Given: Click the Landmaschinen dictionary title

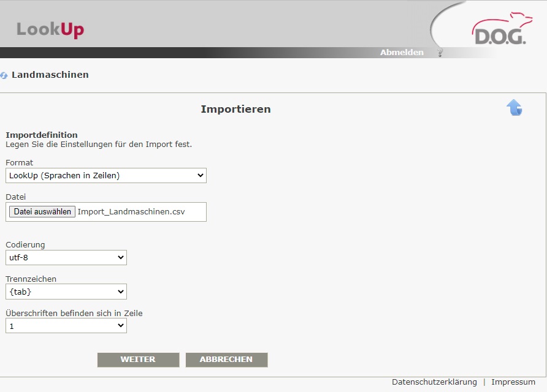Looking at the screenshot, I should (x=50, y=75).
